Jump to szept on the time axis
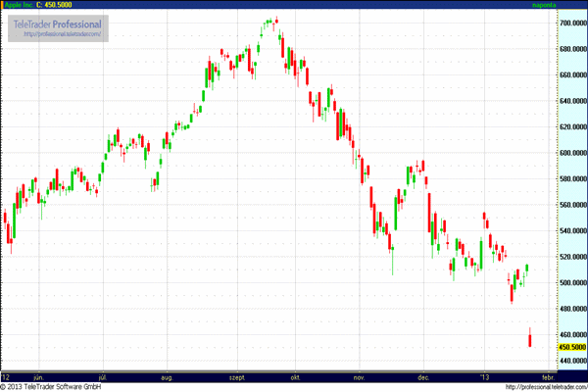Image resolution: width=588 pixels, height=392 pixels. (x=237, y=375)
